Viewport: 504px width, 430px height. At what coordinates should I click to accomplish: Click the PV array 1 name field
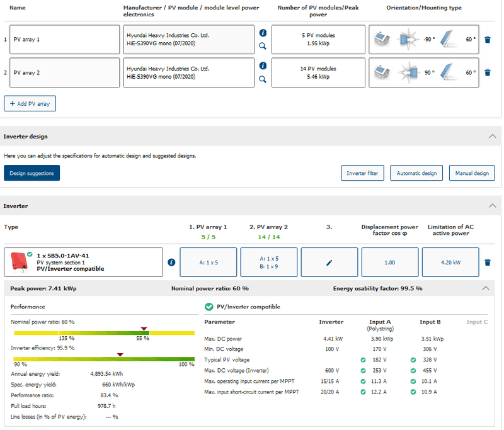tap(65, 39)
